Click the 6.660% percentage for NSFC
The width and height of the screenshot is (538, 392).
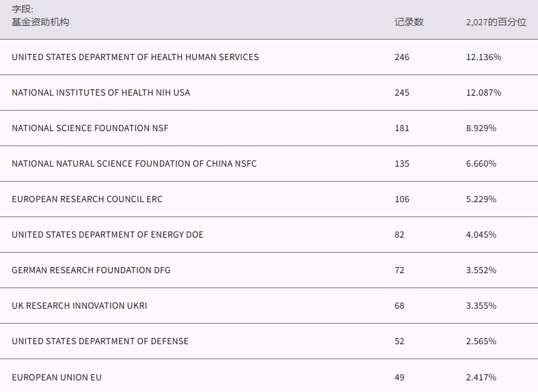(481, 164)
